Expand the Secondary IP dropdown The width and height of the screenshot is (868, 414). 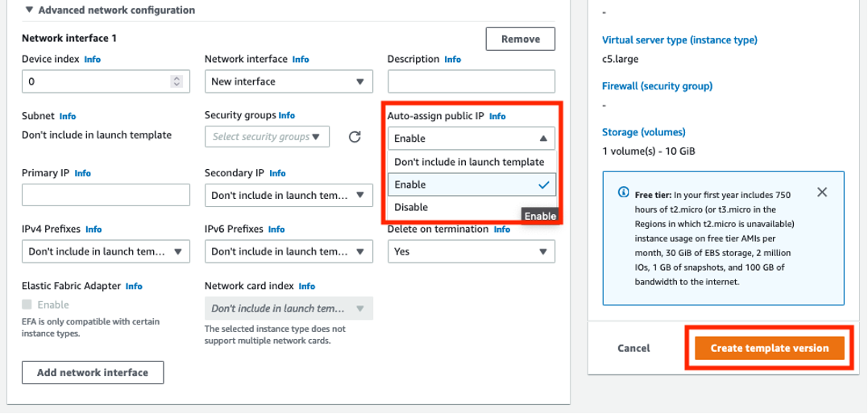point(289,195)
